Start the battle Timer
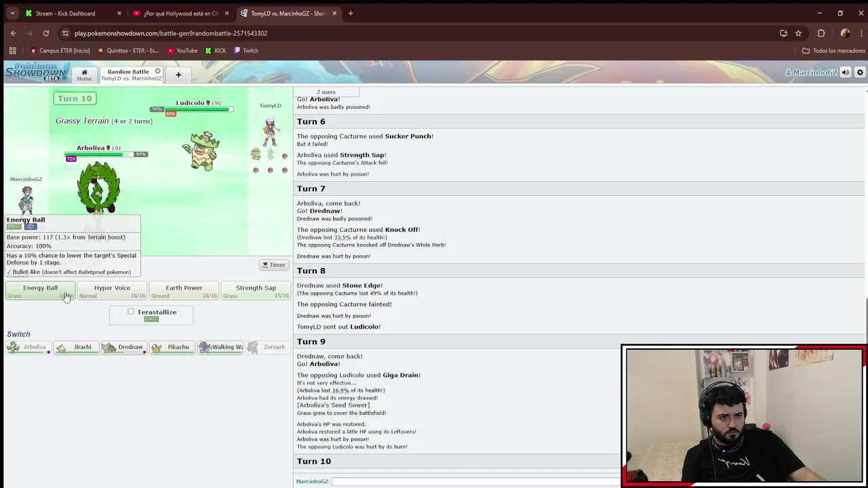 click(x=274, y=265)
